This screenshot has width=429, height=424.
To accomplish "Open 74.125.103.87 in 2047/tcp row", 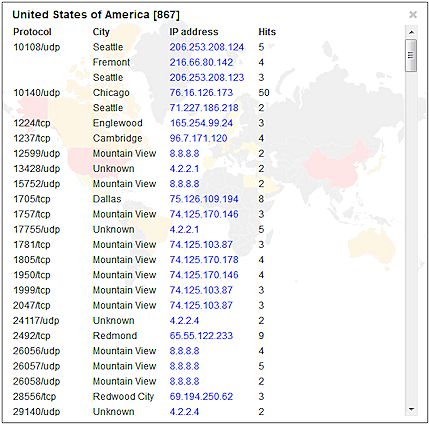I will click(201, 305).
